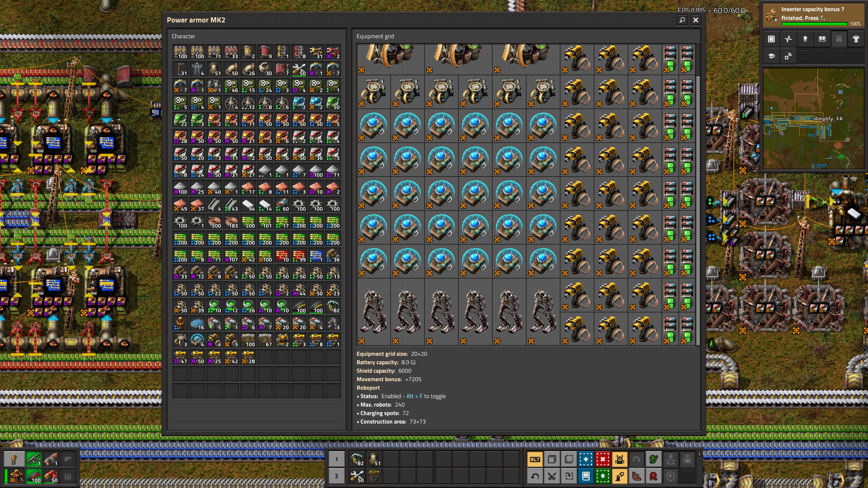Pick copper cable stack of 183

[x=231, y=222]
